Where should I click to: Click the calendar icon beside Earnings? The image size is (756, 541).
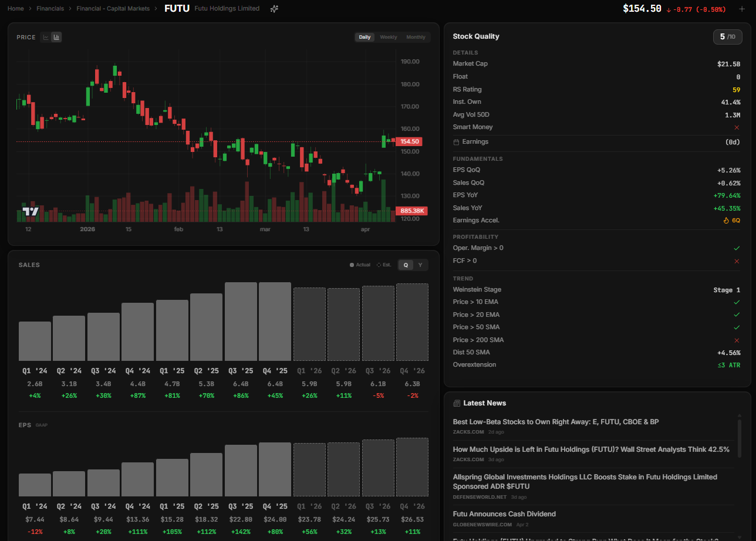coord(456,142)
